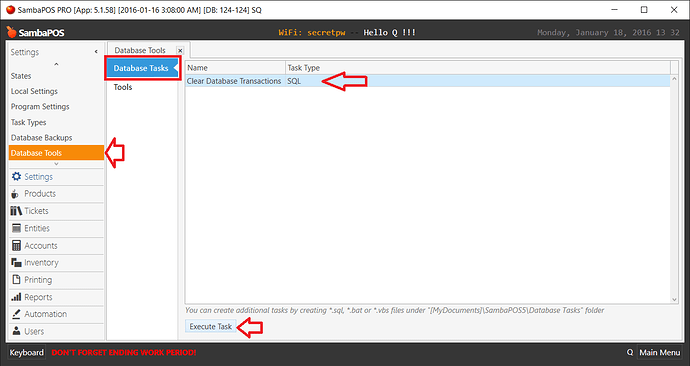Open Local Settings
Image resolution: width=690 pixels, height=366 pixels.
pyautogui.click(x=34, y=91)
